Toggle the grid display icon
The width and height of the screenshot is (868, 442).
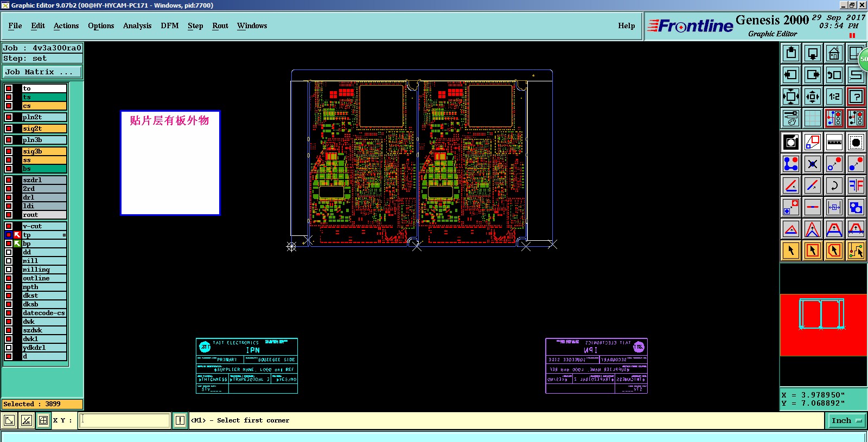(812, 118)
